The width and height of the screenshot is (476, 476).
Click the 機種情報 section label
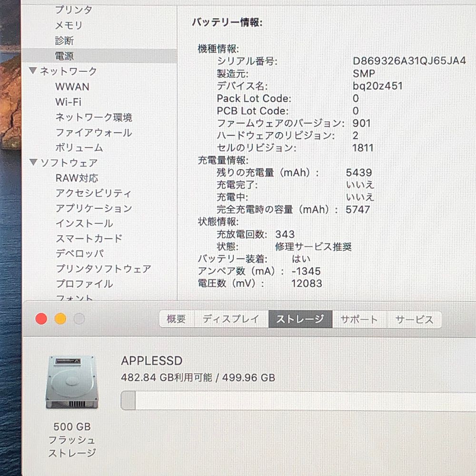point(218,49)
